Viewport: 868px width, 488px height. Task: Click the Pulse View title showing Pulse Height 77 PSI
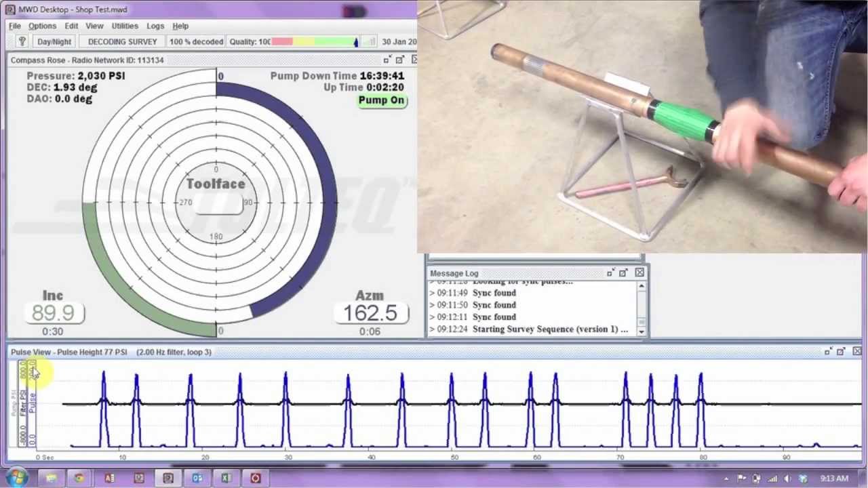(x=69, y=352)
